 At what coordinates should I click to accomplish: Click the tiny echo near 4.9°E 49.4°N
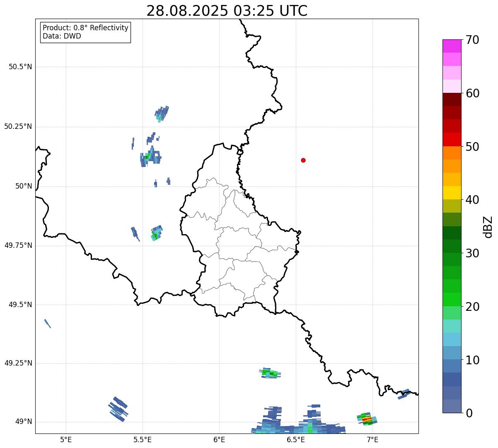click(48, 323)
